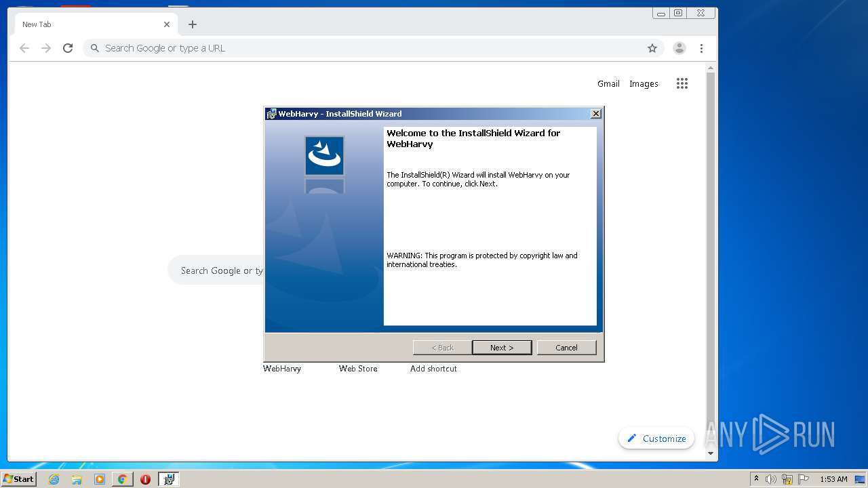Open the network tray icon
The image size is (868, 488).
(787, 479)
